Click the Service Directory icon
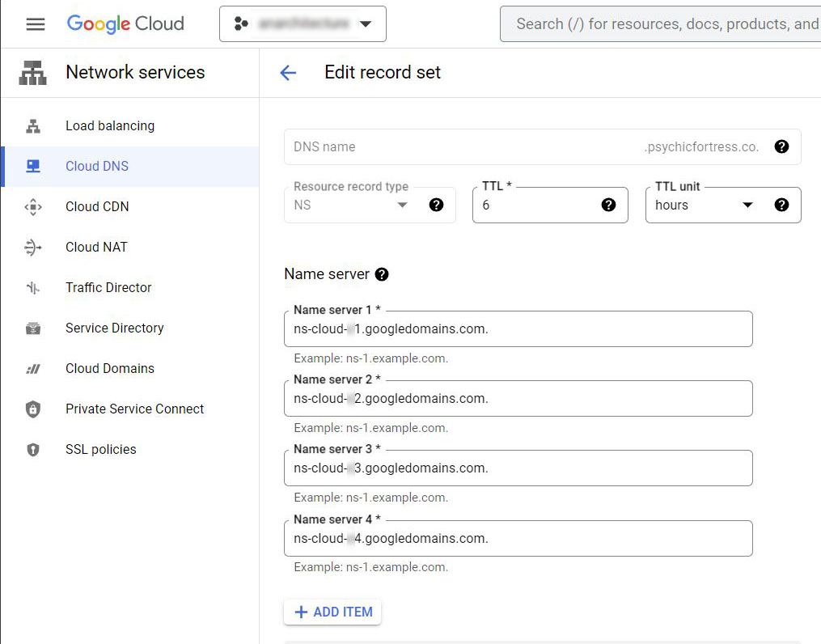Viewport: 821px width, 644px height. 33,328
